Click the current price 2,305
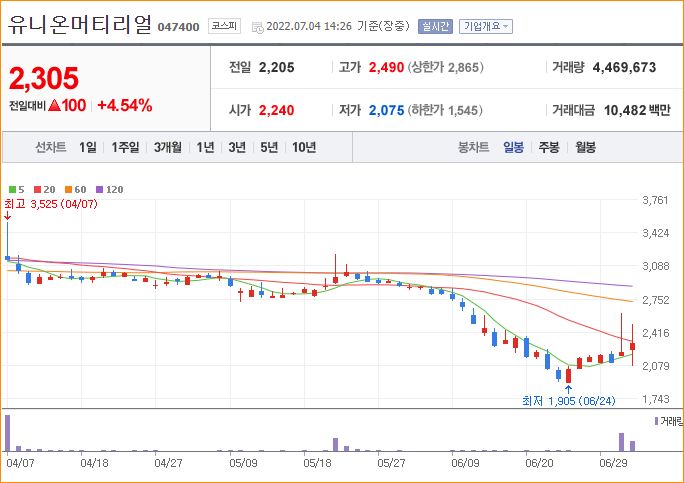Viewport: 684px width, 483px height. tap(44, 79)
